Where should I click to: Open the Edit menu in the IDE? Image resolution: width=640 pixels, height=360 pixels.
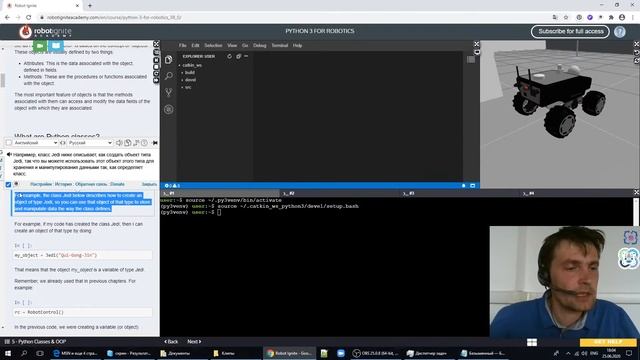click(196, 45)
